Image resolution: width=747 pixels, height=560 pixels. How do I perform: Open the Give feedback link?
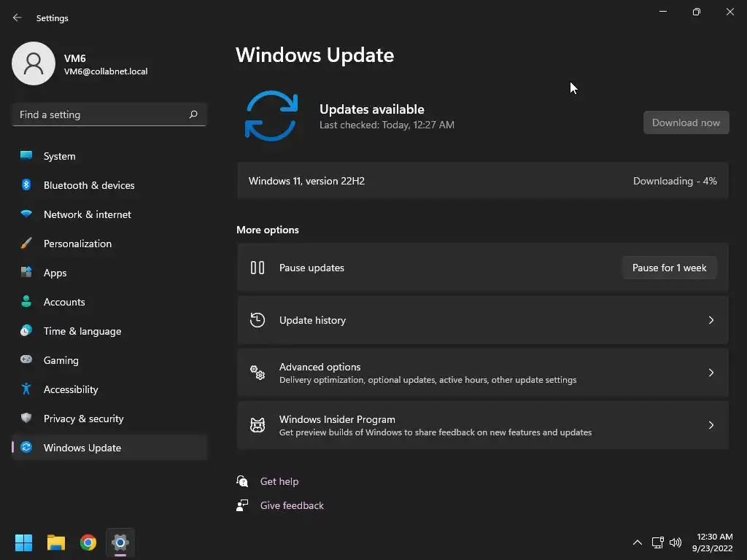(x=292, y=505)
